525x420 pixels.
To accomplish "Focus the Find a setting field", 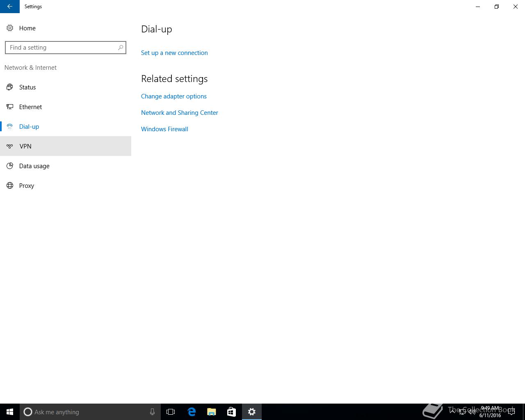I will click(66, 48).
